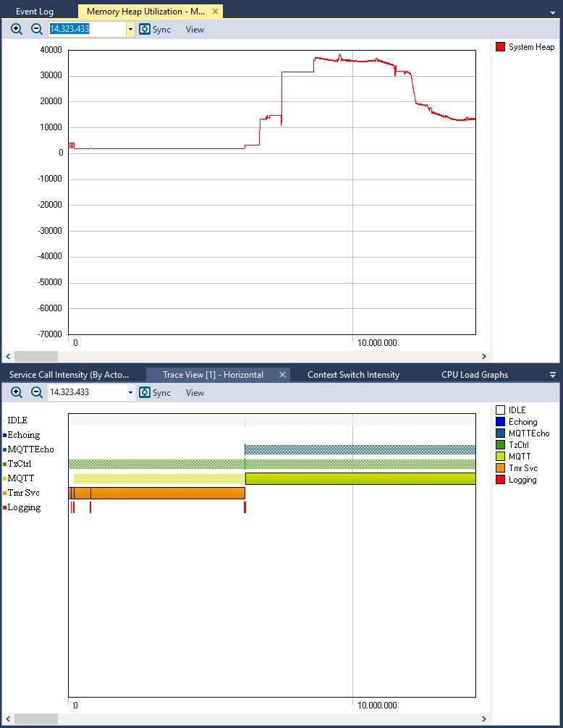The height and width of the screenshot is (728, 563).
Task: Switch to the Event Log tab
Action: click(35, 12)
